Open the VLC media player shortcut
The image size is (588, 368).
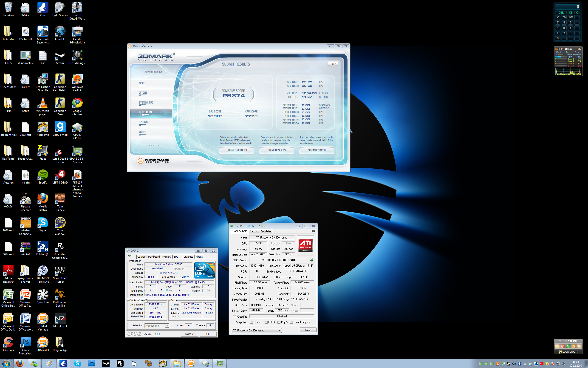click(x=43, y=106)
